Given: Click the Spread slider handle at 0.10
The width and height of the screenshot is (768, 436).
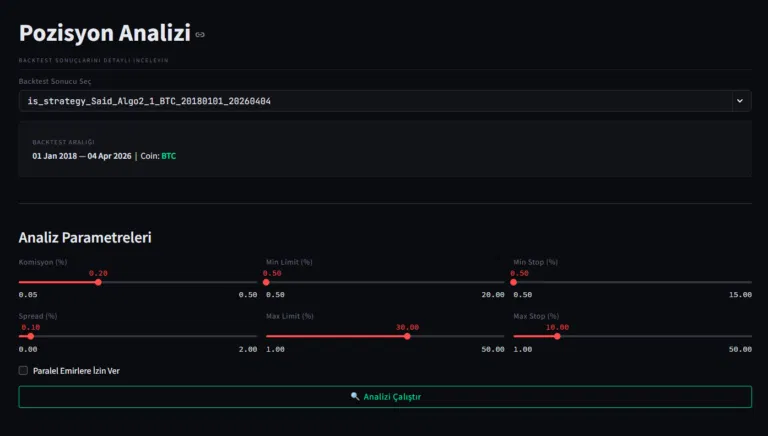Looking at the screenshot, I should click(x=31, y=336).
